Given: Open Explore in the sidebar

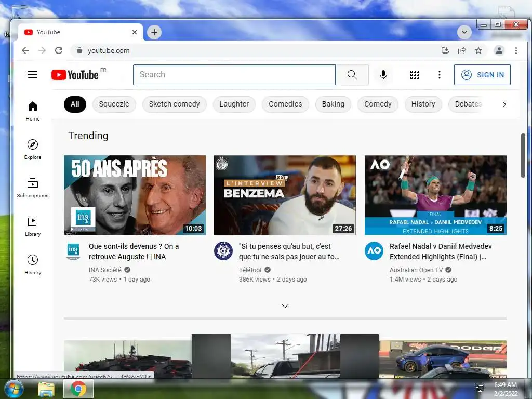Looking at the screenshot, I should pyautogui.click(x=33, y=149).
